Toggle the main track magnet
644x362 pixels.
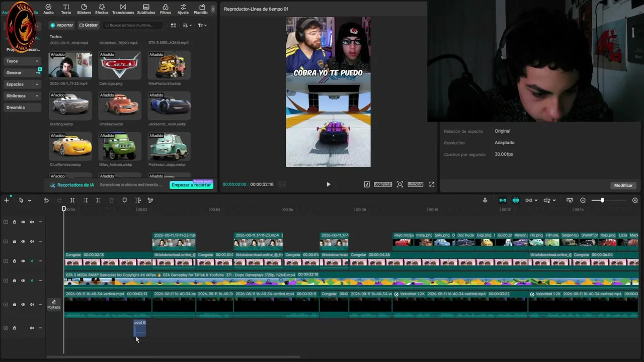(503, 200)
